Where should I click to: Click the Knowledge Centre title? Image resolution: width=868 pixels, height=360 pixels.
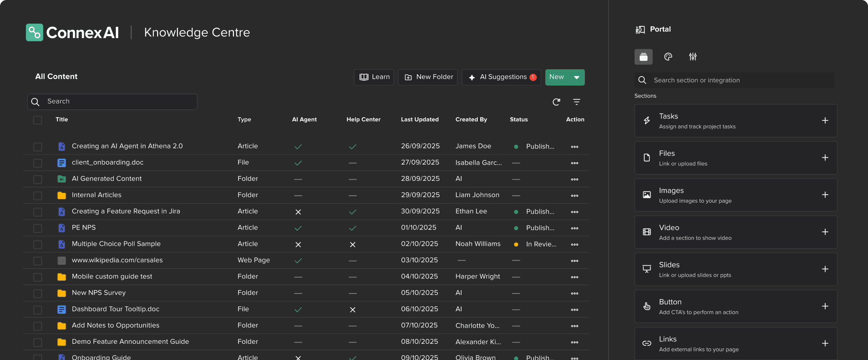click(197, 32)
